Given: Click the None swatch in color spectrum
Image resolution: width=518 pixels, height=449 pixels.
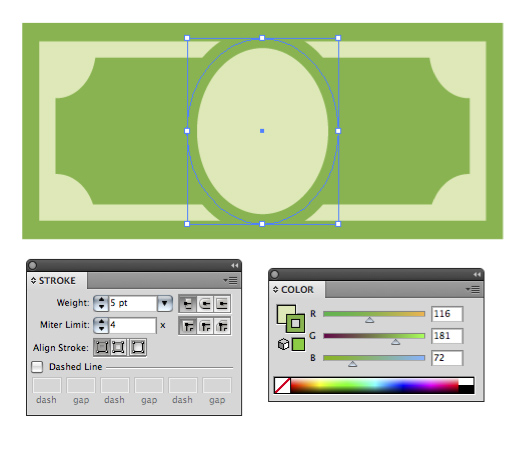Looking at the screenshot, I should 282,385.
